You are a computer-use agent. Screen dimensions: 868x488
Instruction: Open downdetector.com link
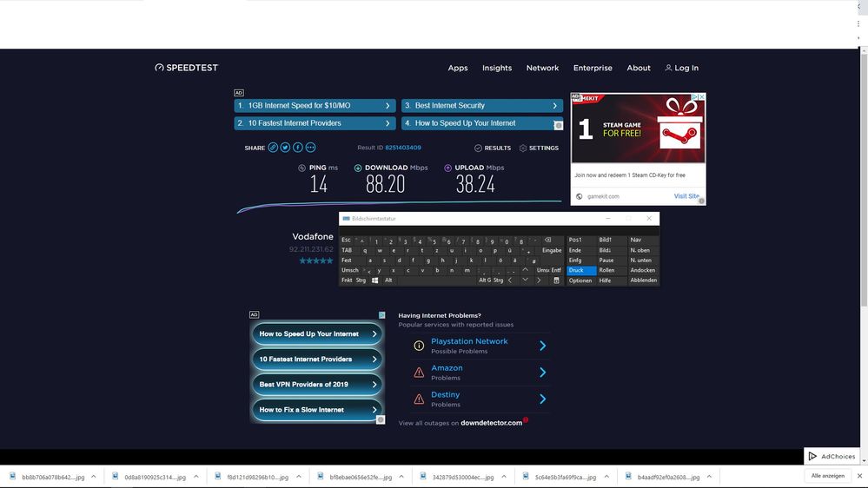point(492,423)
